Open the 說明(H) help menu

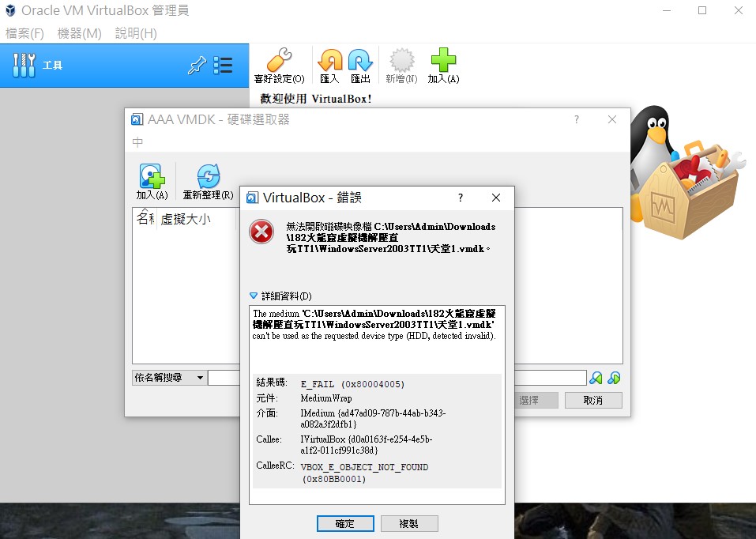[136, 33]
